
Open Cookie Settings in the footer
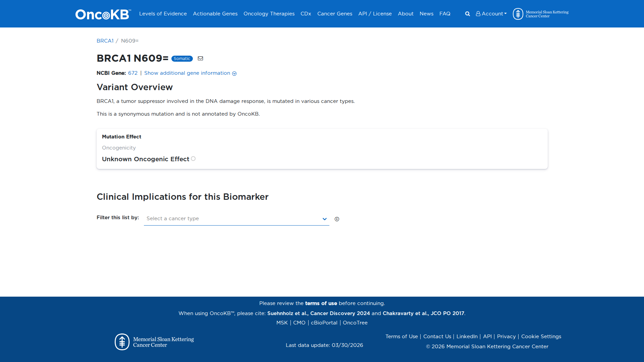point(541,336)
